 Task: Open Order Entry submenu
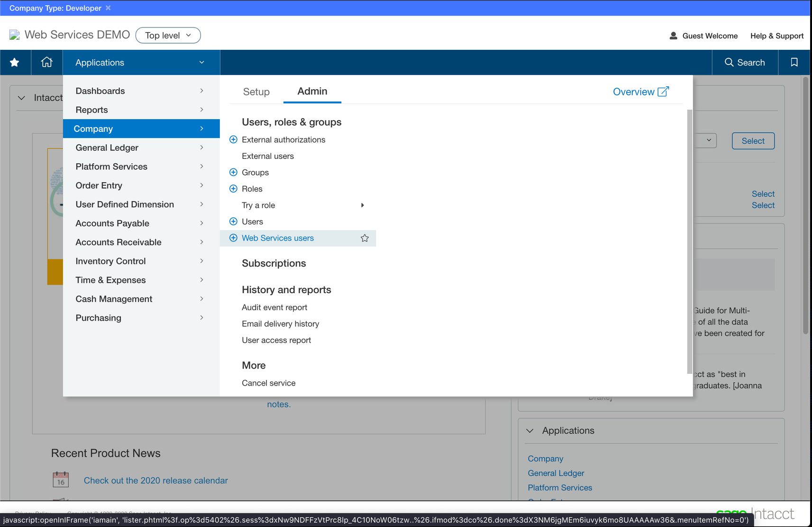tap(141, 185)
